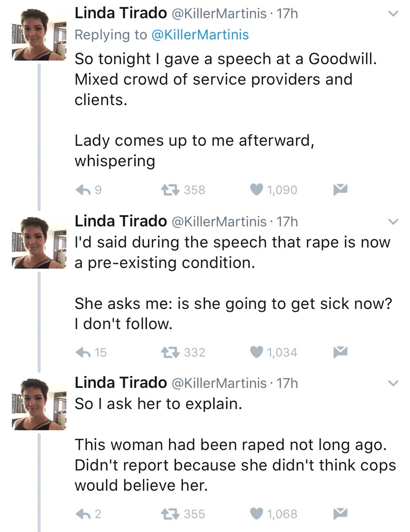410x532 pixels.
Task: Reply to the Goodwill speech tweet
Action: (83, 190)
